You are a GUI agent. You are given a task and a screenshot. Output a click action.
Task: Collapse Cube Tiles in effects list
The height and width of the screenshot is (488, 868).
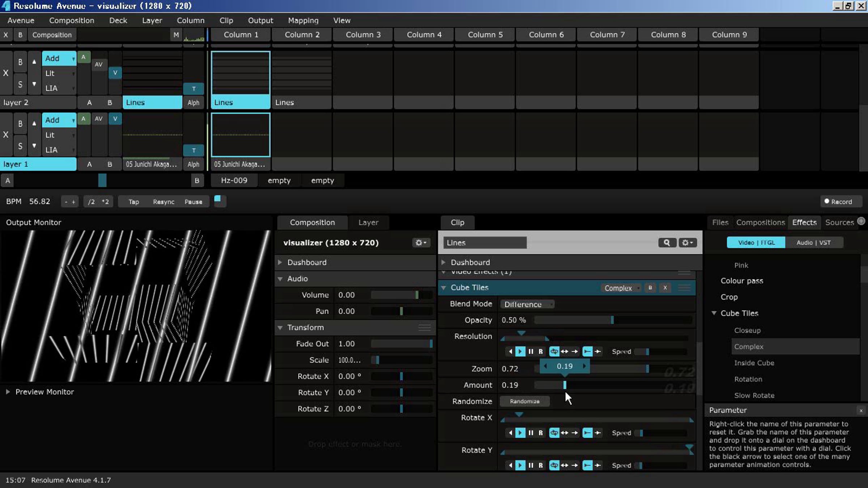(x=714, y=313)
